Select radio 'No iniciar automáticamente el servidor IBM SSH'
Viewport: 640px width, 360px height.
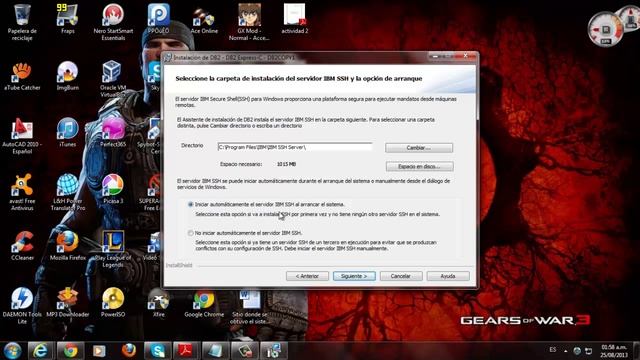click(x=190, y=233)
